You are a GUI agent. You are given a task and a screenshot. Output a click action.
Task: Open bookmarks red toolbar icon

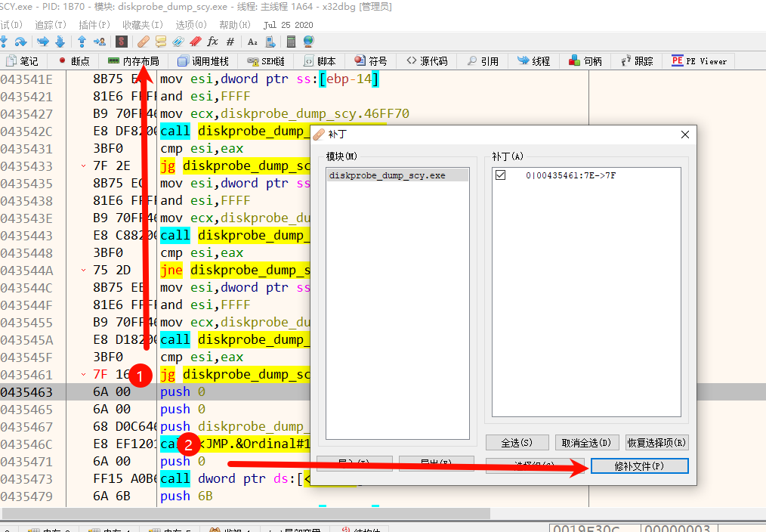point(196,42)
